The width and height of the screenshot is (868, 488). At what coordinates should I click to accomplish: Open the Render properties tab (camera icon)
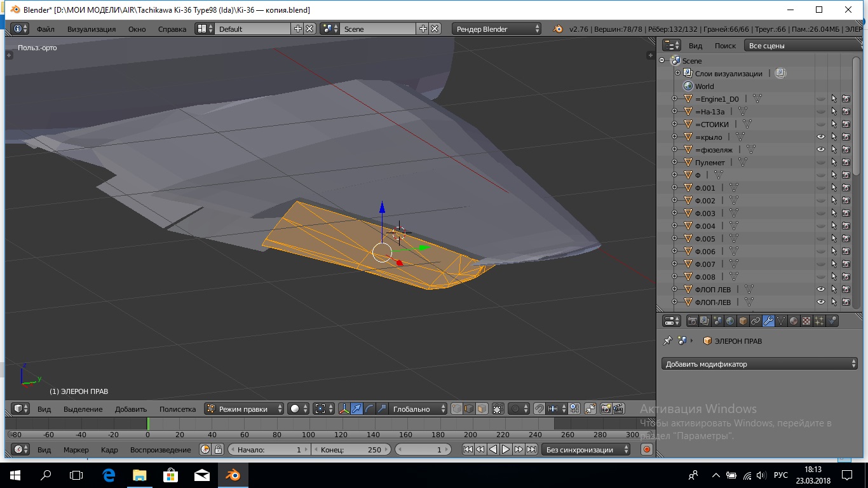coord(693,322)
